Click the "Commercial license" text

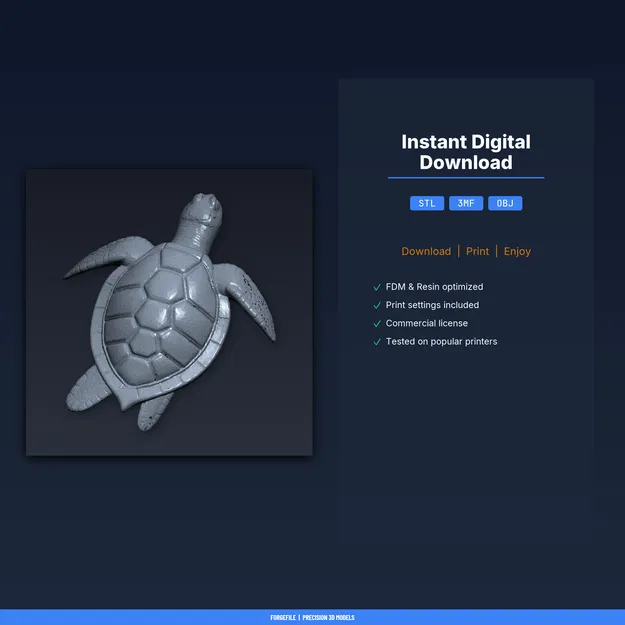(426, 323)
